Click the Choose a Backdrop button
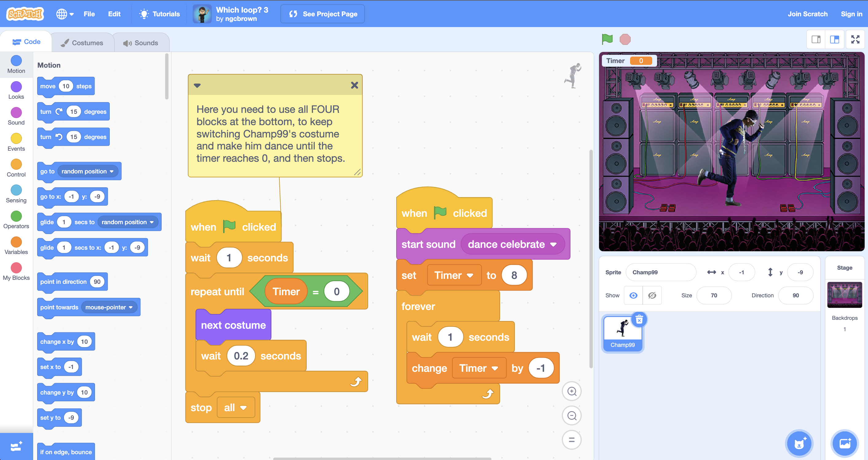Viewport: 868px width, 460px height. coord(845,444)
